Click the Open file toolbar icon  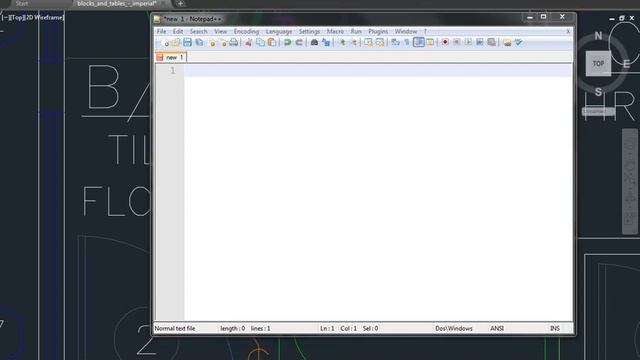click(176, 42)
